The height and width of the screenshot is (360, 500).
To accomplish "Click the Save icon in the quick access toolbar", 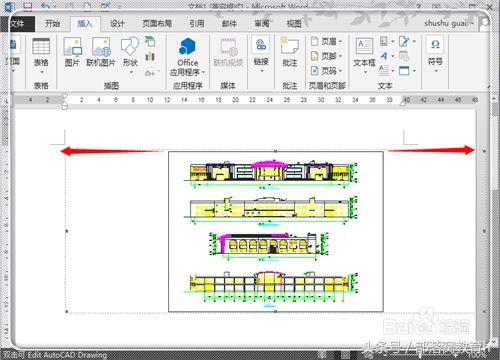I will [27, 6].
